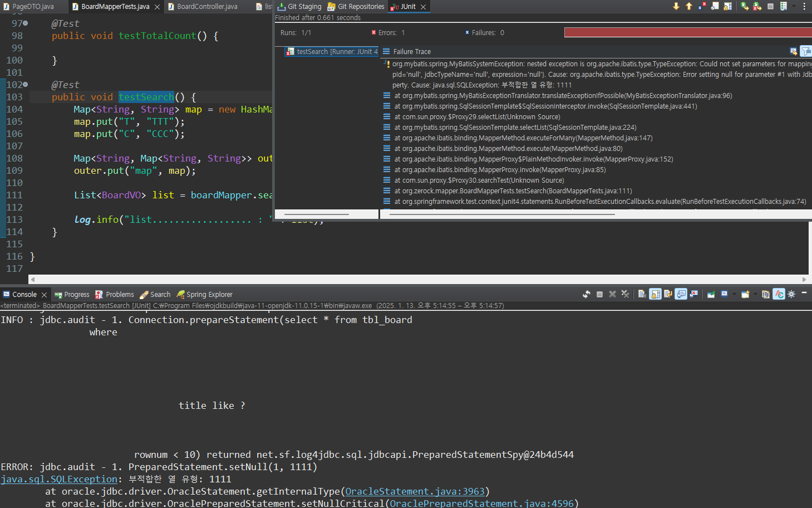
Task: Click Failures icon in JUnit counters
Action: pos(467,32)
